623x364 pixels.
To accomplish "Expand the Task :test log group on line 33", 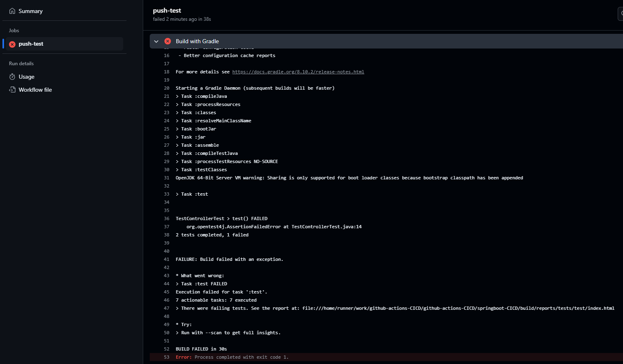I will (177, 194).
